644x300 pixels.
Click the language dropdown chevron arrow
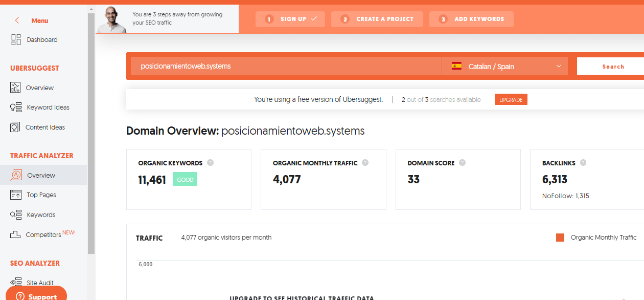pyautogui.click(x=559, y=66)
